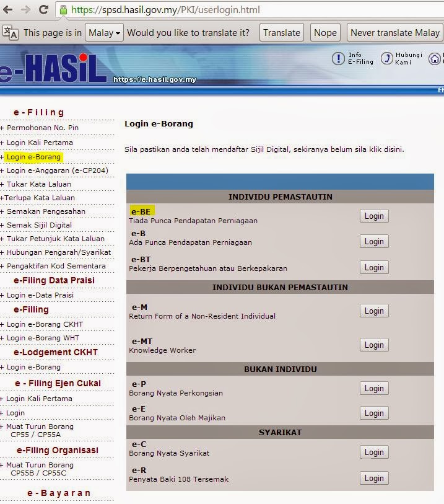Login to e-B form
444x504 pixels.
coord(374,241)
